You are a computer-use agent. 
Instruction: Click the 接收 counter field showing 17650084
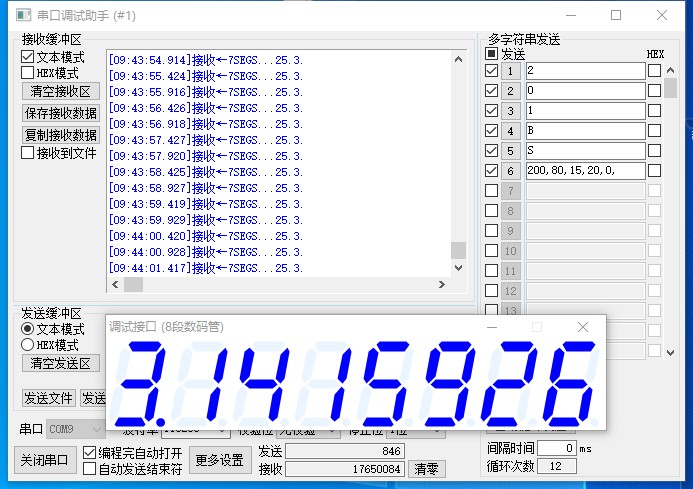345,469
